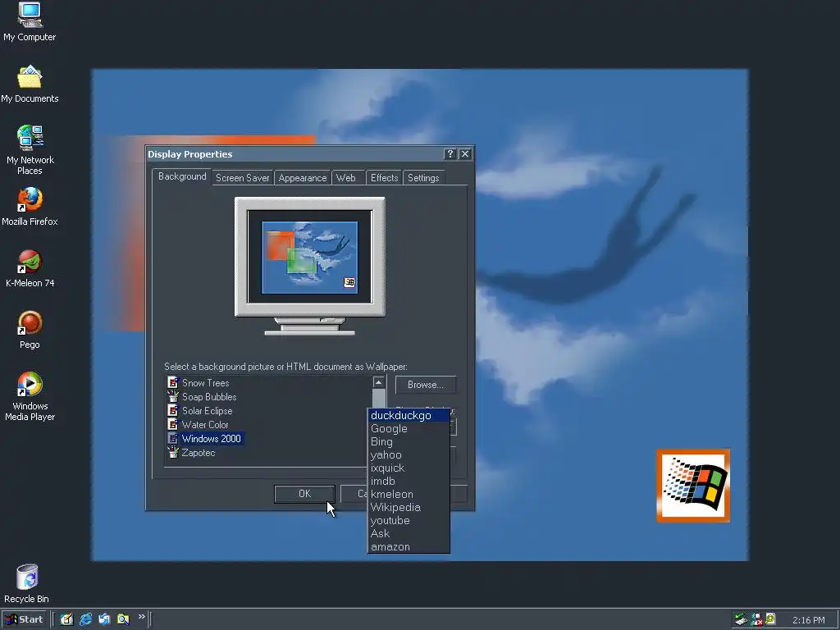
Task: Click the Zapotec wallpaper icon
Action: (172, 452)
